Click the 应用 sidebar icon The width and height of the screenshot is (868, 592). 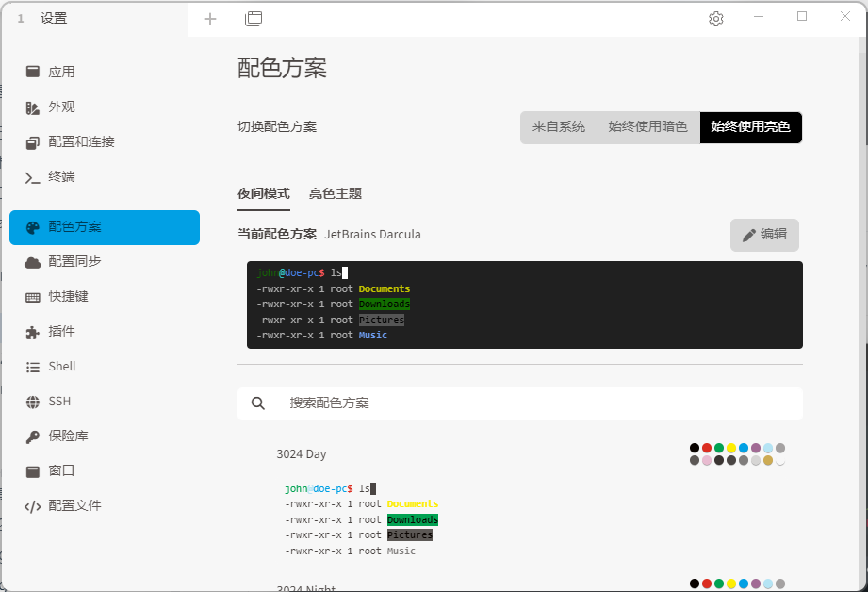click(33, 72)
